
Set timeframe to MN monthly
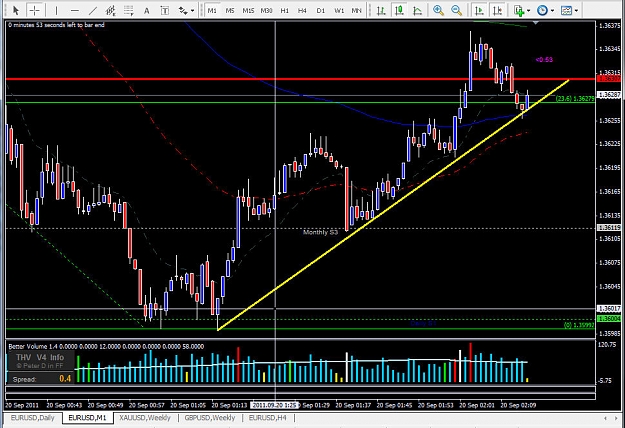pos(356,10)
